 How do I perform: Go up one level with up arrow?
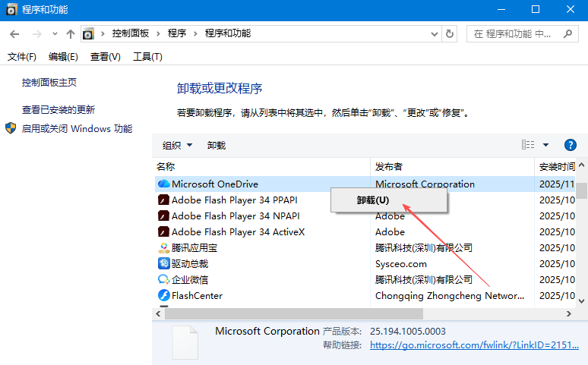[x=71, y=34]
